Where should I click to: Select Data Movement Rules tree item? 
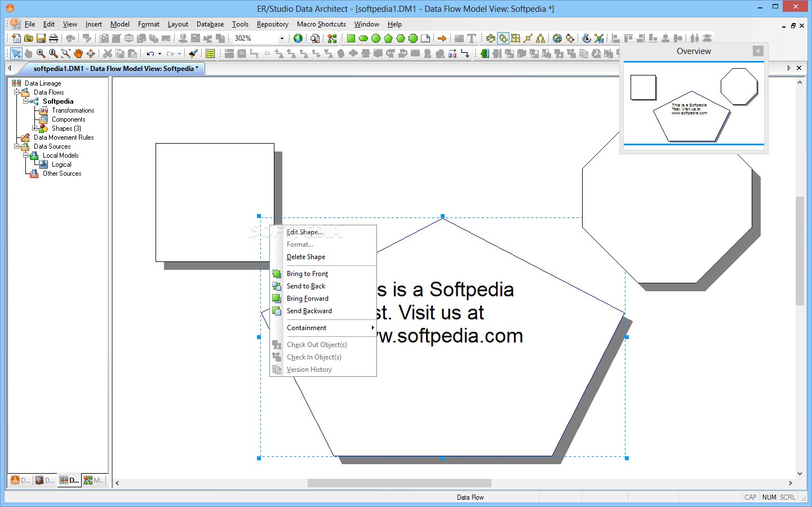pyautogui.click(x=64, y=137)
